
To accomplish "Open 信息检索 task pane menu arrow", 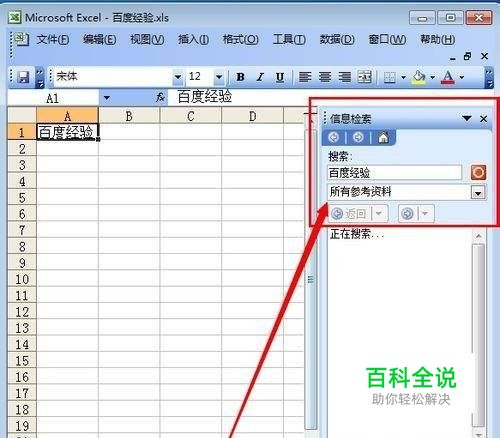I will pyautogui.click(x=467, y=118).
